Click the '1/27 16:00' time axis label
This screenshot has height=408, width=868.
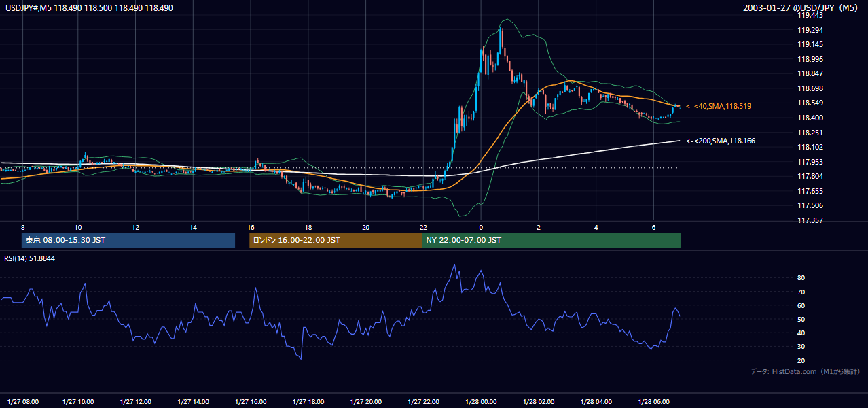[x=251, y=401]
